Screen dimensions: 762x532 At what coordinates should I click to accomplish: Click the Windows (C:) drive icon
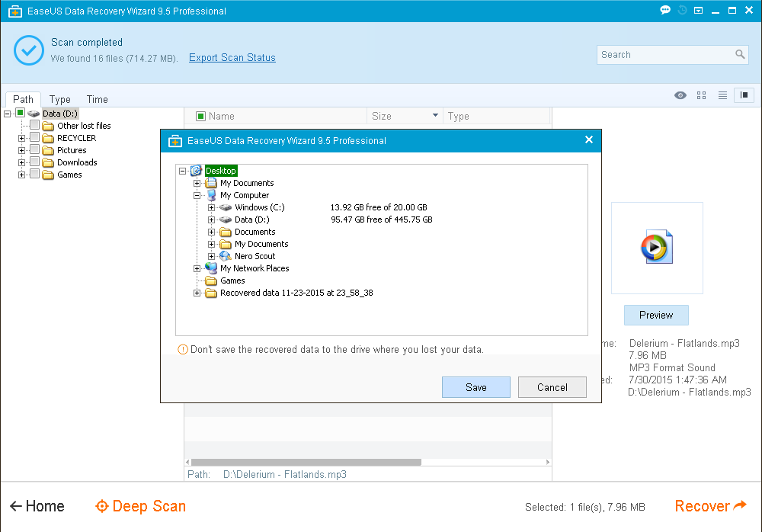[x=225, y=207]
